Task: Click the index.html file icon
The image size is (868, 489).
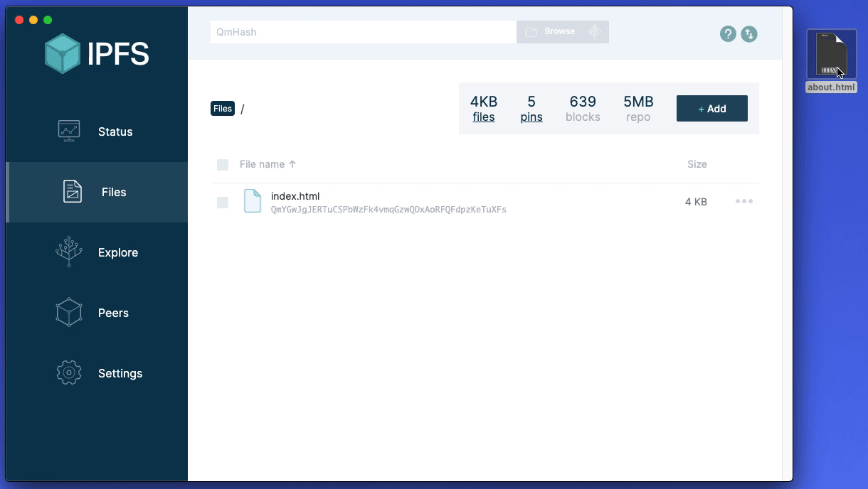Action: click(x=253, y=201)
